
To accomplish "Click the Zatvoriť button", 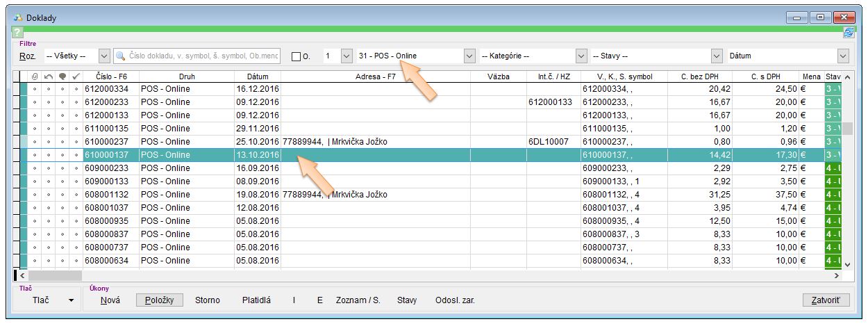I will (x=826, y=300).
